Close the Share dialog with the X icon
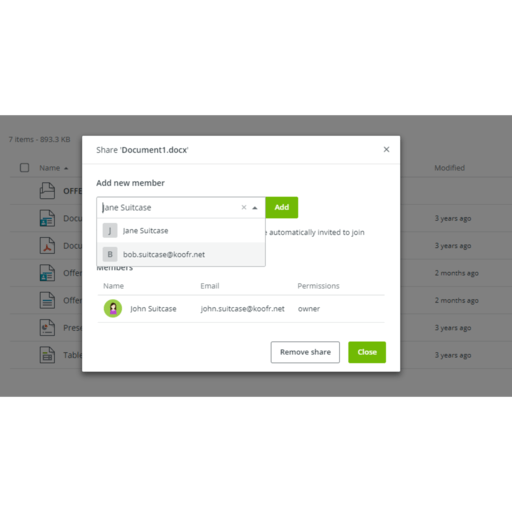Image resolution: width=512 pixels, height=512 pixels. (386, 149)
